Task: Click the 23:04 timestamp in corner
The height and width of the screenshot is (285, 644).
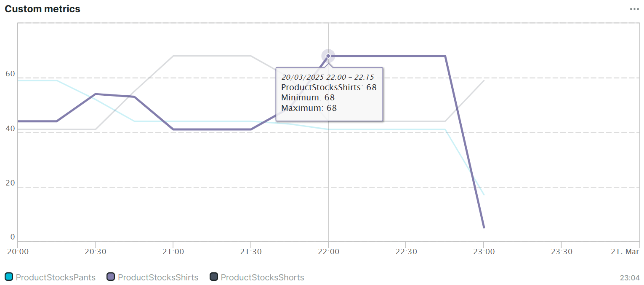Action: (630, 278)
